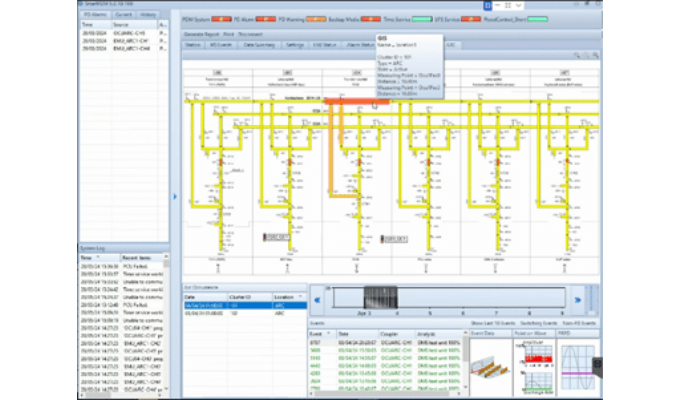Click Generate Report
The height and width of the screenshot is (400, 680).
201,34
